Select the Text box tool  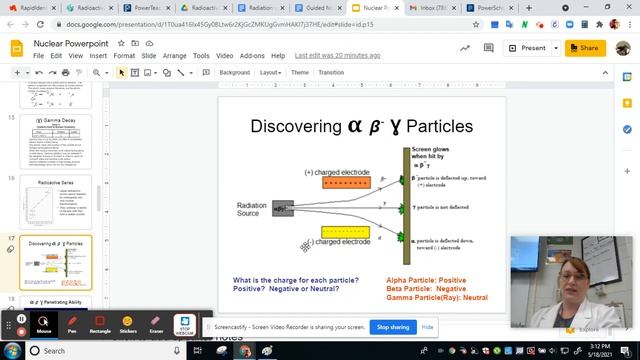135,73
